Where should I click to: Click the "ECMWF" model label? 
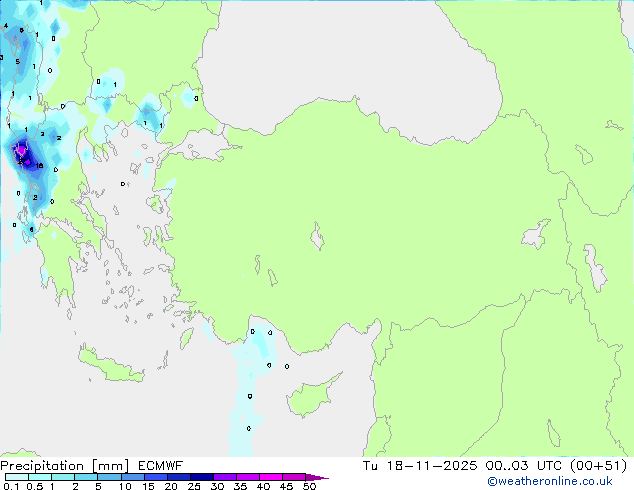click(160, 466)
